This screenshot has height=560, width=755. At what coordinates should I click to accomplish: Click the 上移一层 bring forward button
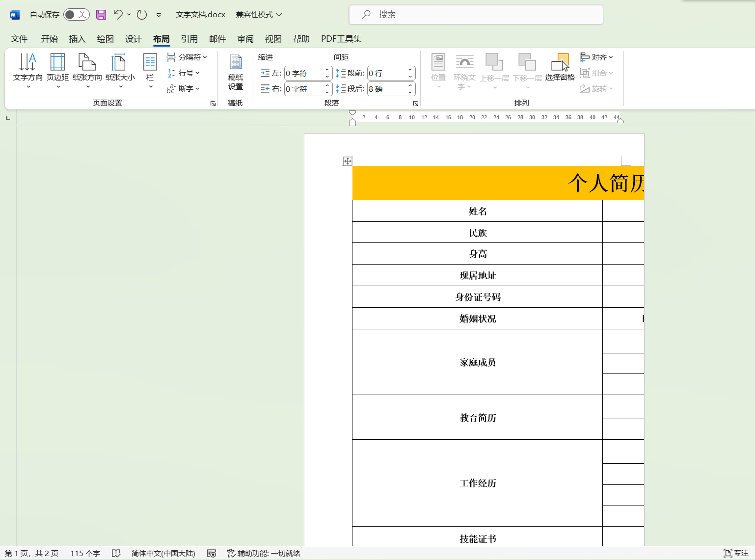[x=494, y=71]
